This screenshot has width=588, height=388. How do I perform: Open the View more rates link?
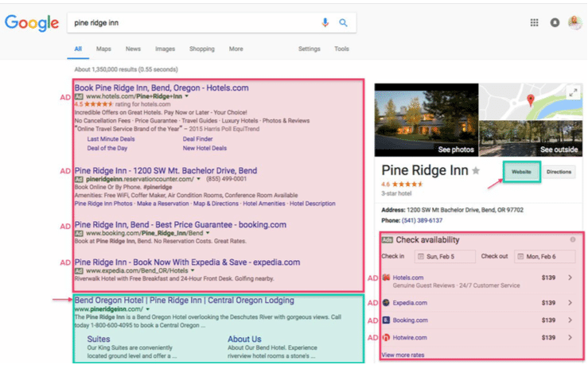[403, 355]
